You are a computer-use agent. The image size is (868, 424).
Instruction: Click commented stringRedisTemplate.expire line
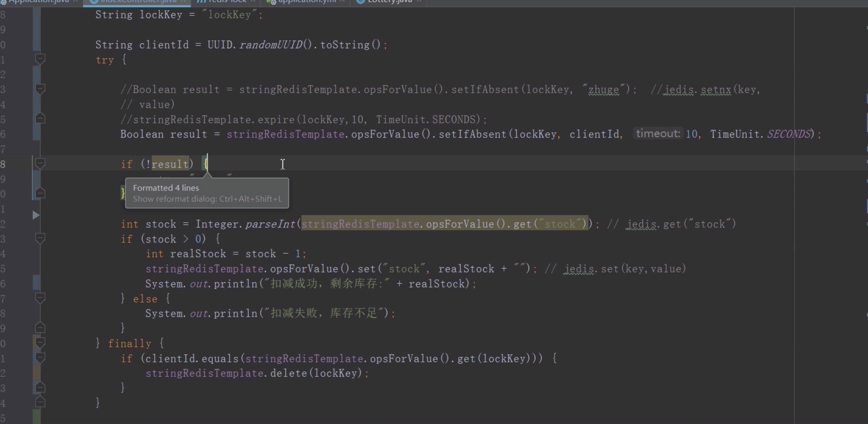coord(304,120)
